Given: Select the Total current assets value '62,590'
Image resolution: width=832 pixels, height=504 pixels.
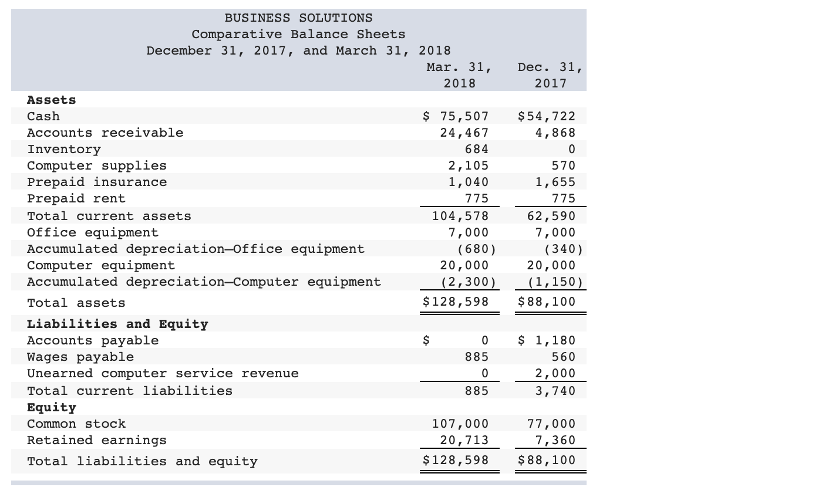Looking at the screenshot, I should point(551,216).
